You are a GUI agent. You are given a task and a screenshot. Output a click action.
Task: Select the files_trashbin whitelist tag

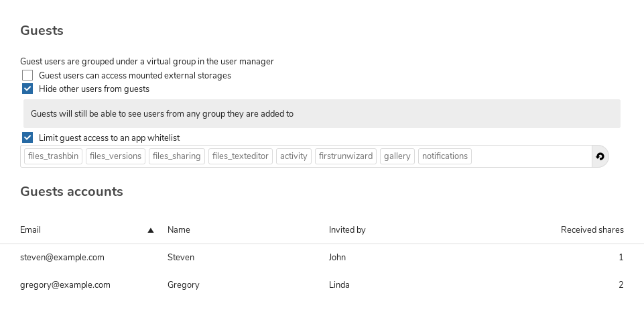pyautogui.click(x=54, y=156)
